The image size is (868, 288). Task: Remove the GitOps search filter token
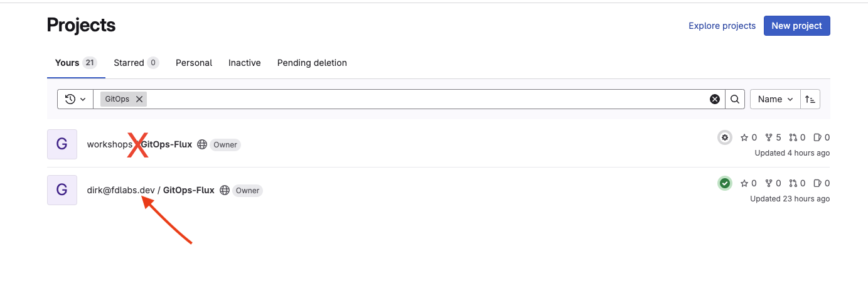139,99
